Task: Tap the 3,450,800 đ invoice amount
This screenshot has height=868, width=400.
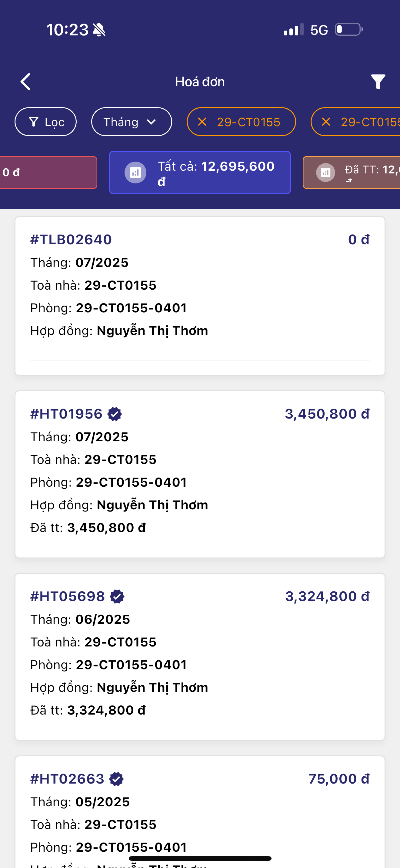Action: pos(327,414)
